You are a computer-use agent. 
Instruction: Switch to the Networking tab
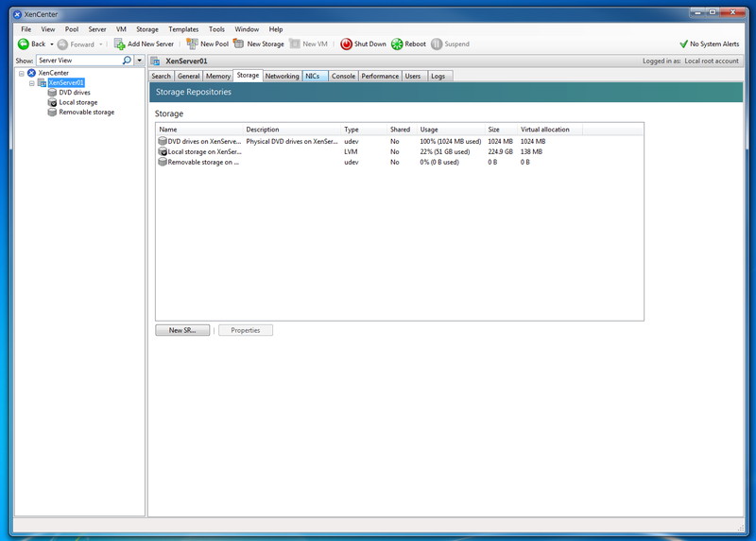[x=282, y=77]
